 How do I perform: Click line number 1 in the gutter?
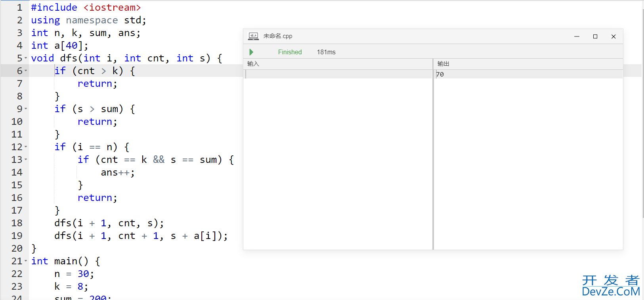[19, 8]
